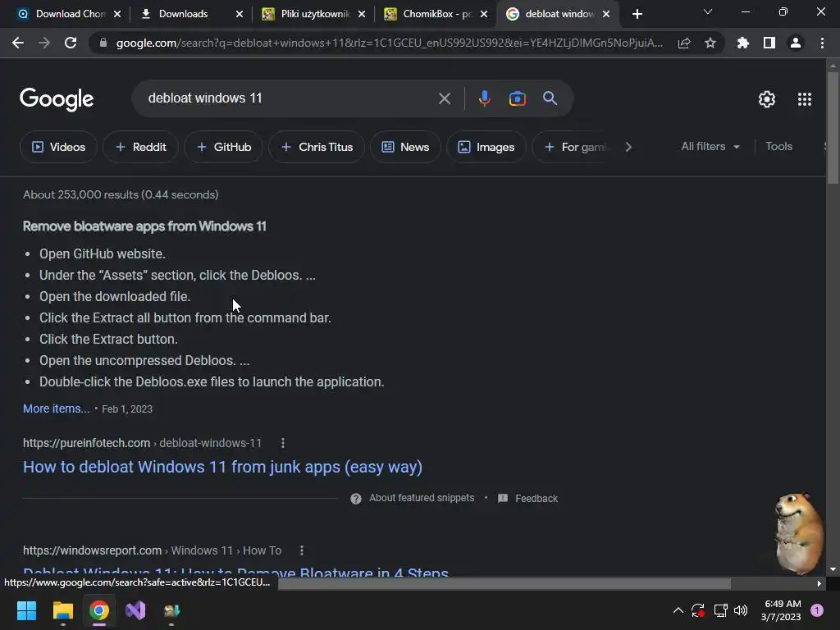The height and width of the screenshot is (630, 840).
Task: Open more options for pureinfotech result
Action: pyautogui.click(x=283, y=443)
